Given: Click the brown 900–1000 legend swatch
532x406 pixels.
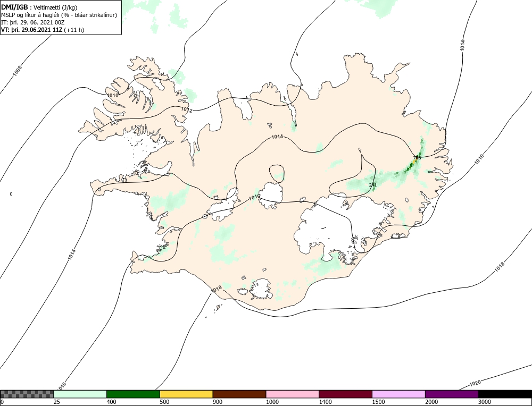Looking at the screenshot, I should point(239,394).
